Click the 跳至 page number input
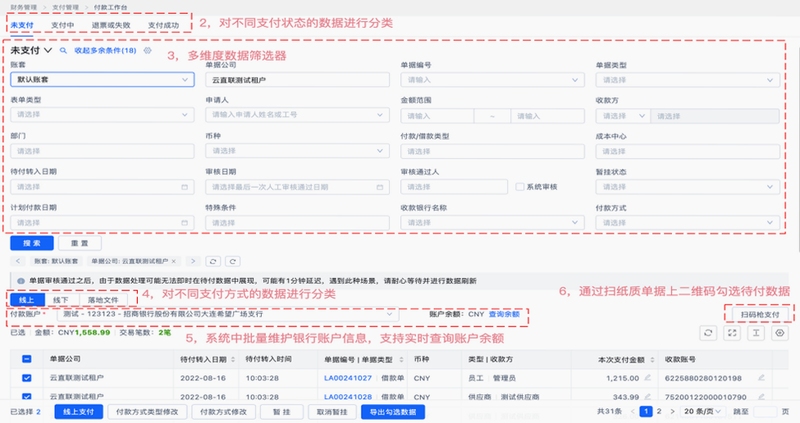The image size is (800, 423). click(x=764, y=411)
